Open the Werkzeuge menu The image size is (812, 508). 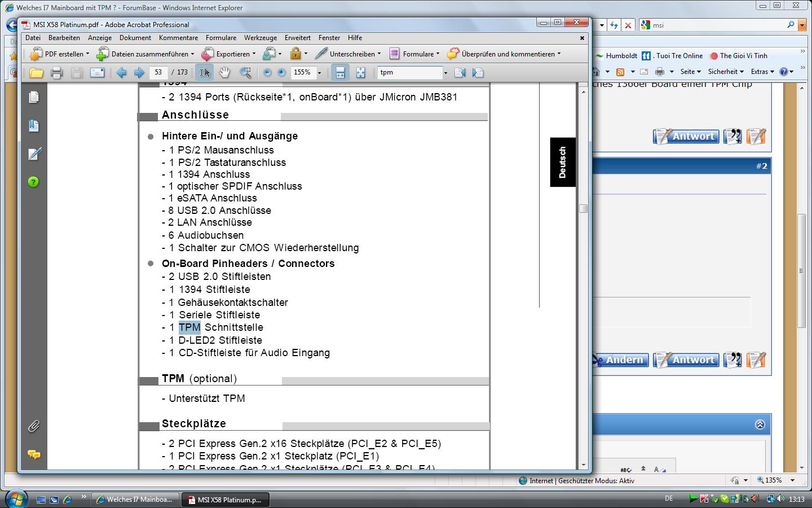click(261, 38)
